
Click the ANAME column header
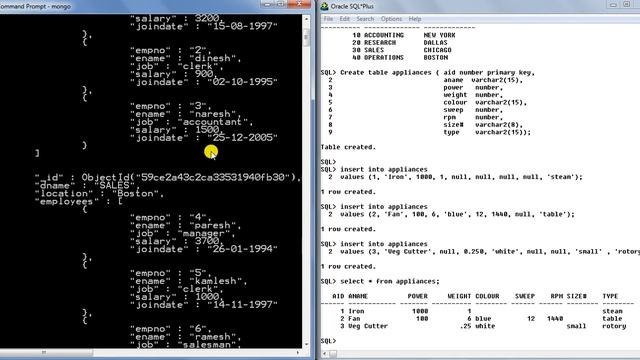point(358,296)
